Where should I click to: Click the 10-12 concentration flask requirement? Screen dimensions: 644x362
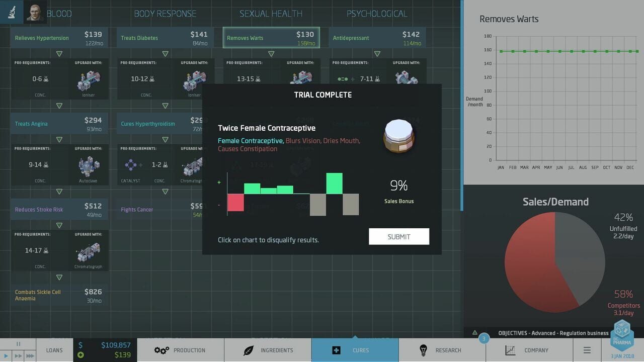click(x=143, y=79)
